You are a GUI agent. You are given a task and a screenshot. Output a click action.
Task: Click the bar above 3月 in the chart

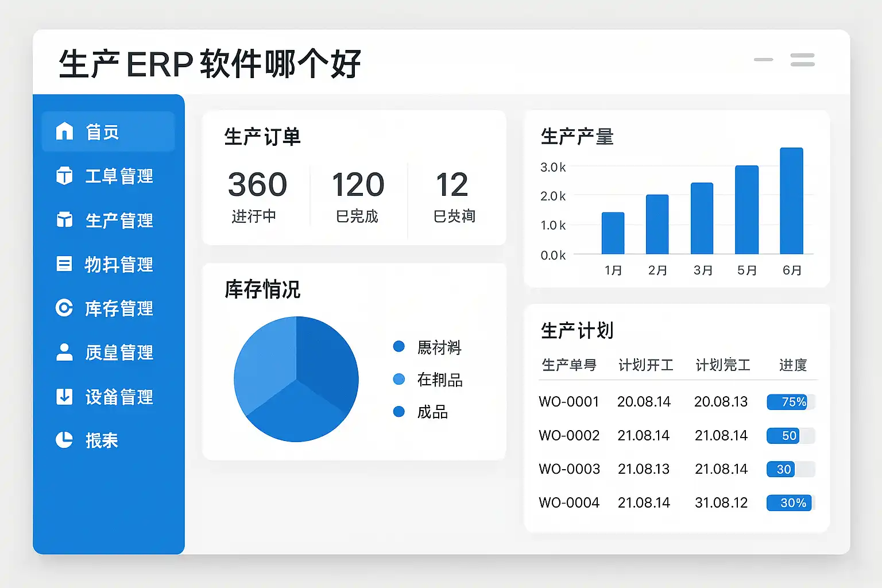coord(702,218)
